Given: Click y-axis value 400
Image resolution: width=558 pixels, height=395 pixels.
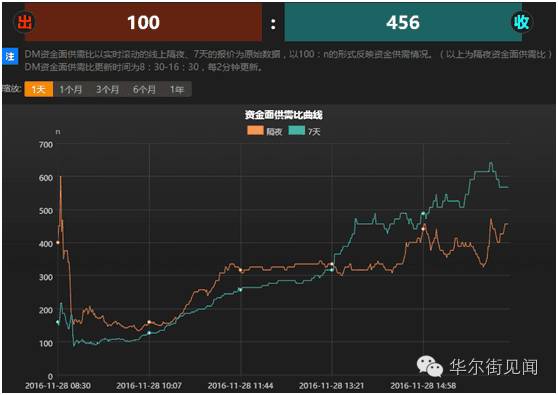Looking at the screenshot, I should [46, 244].
